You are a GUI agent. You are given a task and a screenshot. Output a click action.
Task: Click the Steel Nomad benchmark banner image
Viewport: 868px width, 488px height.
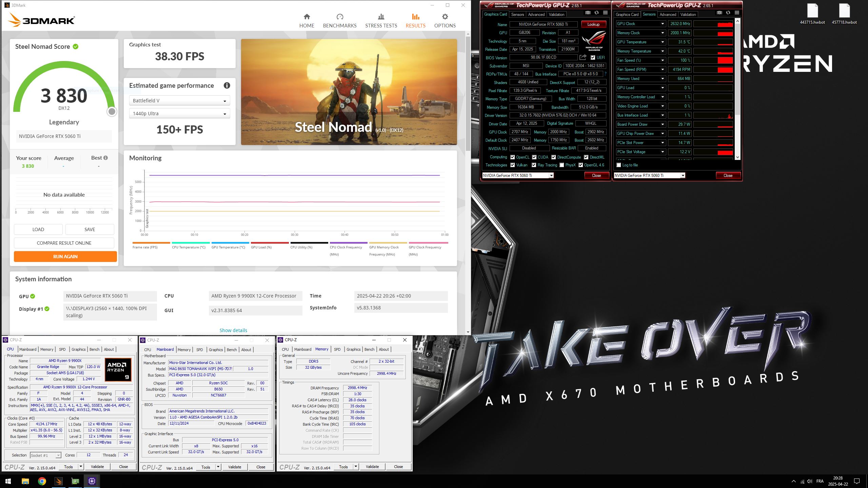[349, 92]
